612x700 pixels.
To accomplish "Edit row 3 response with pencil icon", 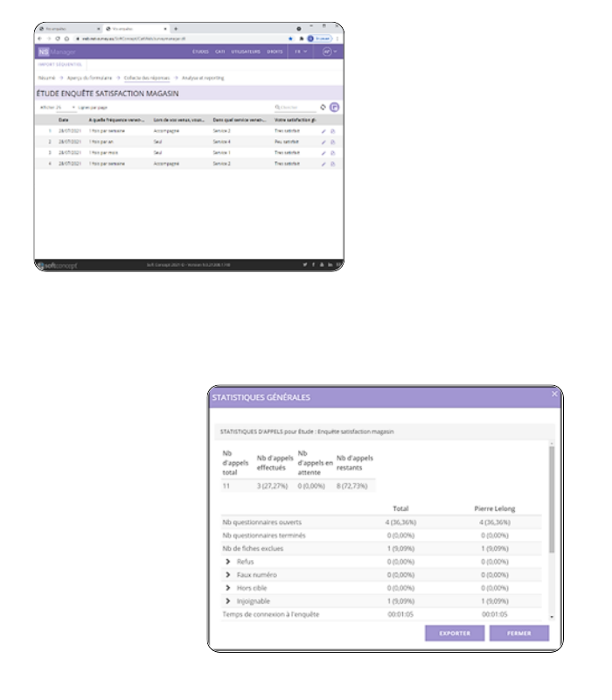I will [323, 152].
